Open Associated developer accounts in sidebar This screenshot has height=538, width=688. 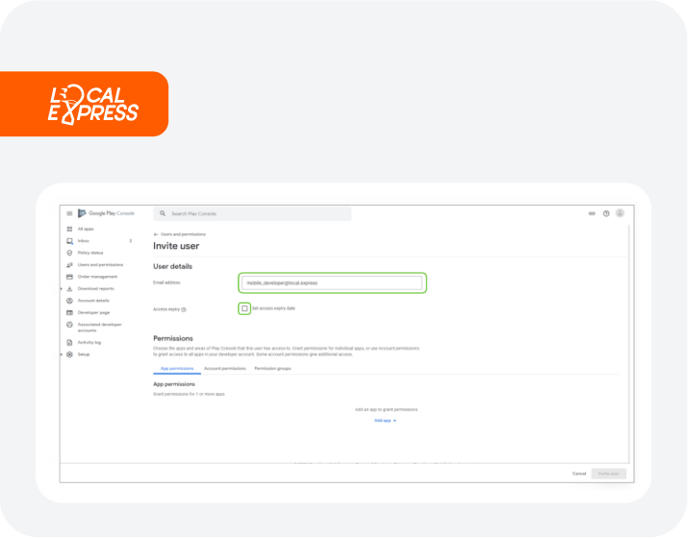pos(100,327)
